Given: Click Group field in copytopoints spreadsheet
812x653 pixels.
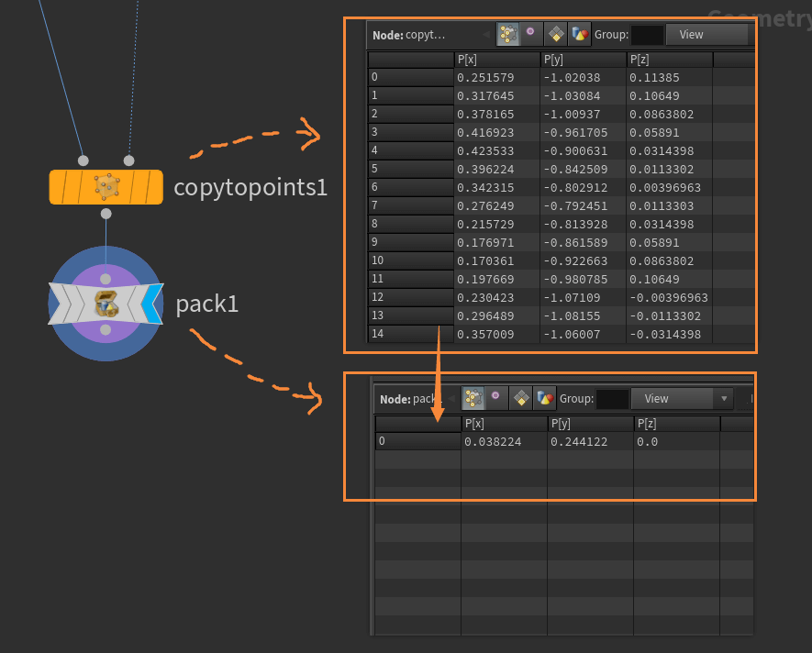Looking at the screenshot, I should [x=648, y=35].
